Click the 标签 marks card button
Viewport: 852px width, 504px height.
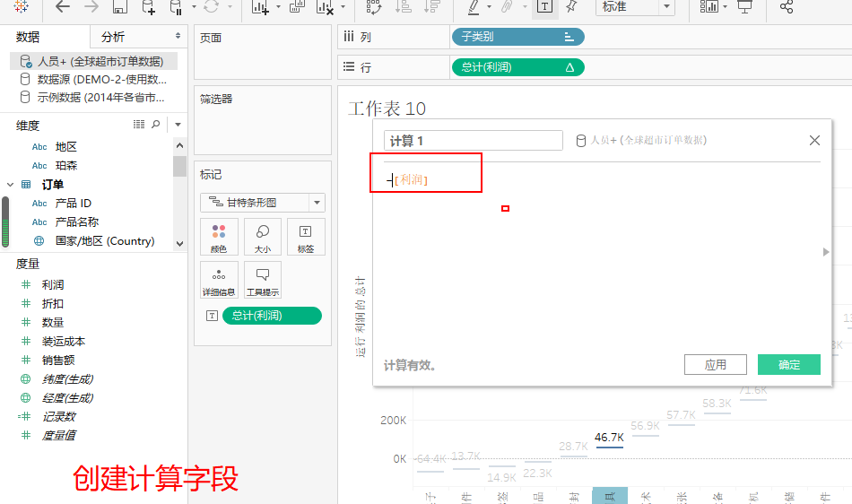(306, 237)
